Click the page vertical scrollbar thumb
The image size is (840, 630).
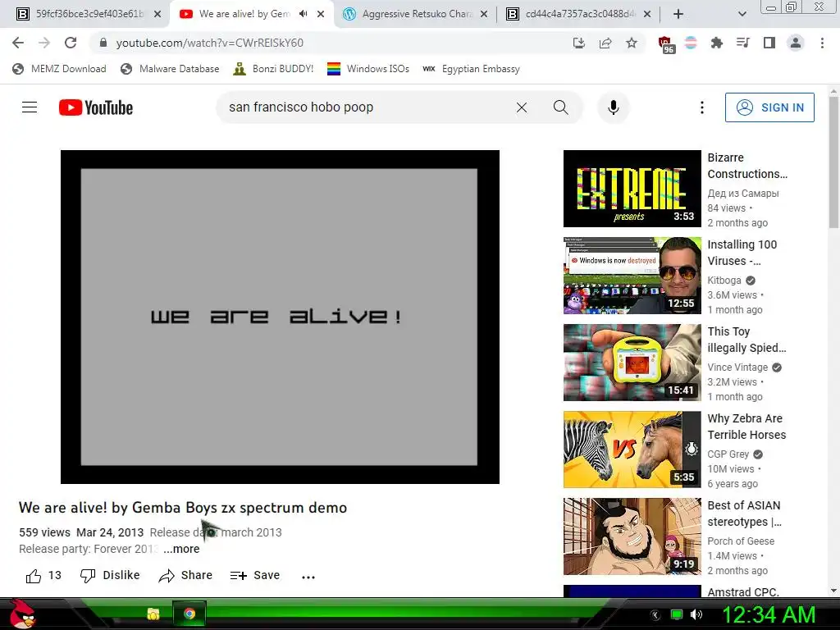[x=833, y=163]
